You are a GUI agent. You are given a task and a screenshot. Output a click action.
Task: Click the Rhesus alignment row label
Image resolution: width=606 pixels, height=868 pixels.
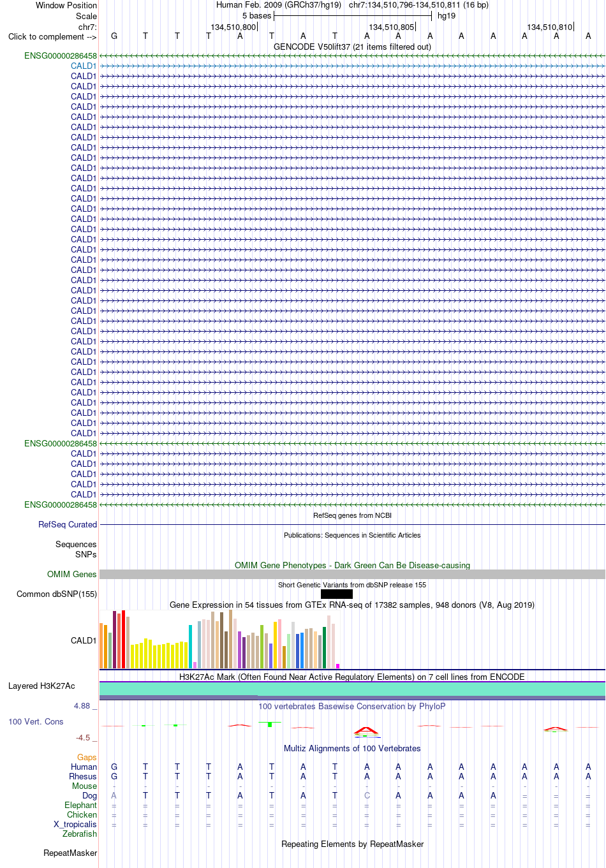click(x=83, y=776)
